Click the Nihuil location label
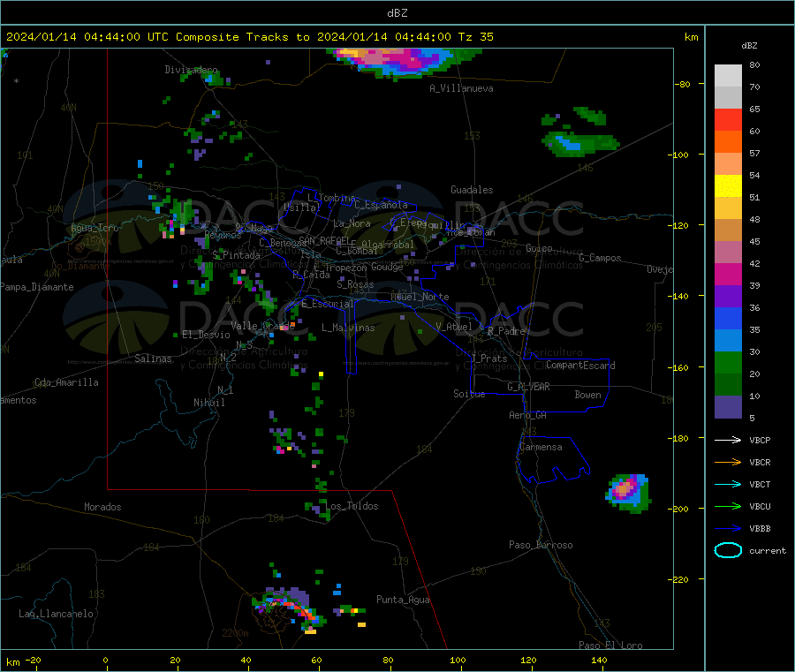The height and width of the screenshot is (672, 795). pyautogui.click(x=209, y=403)
